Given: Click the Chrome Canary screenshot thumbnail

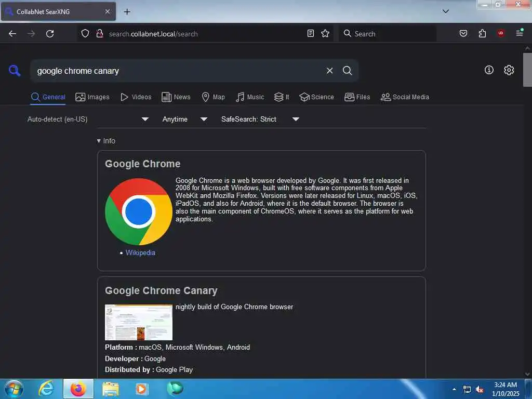Looking at the screenshot, I should click(138, 322).
